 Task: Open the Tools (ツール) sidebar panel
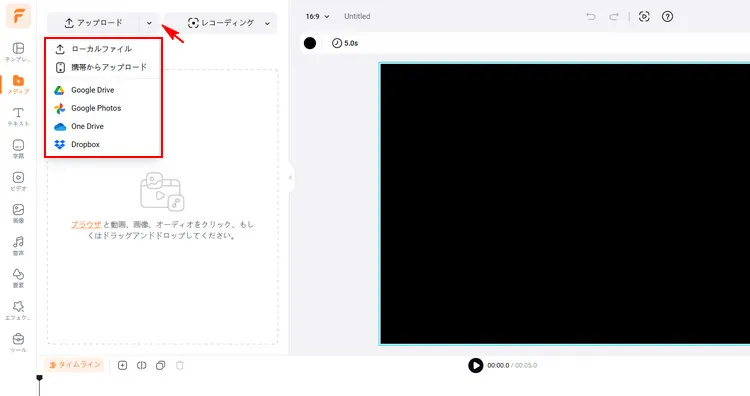18,343
